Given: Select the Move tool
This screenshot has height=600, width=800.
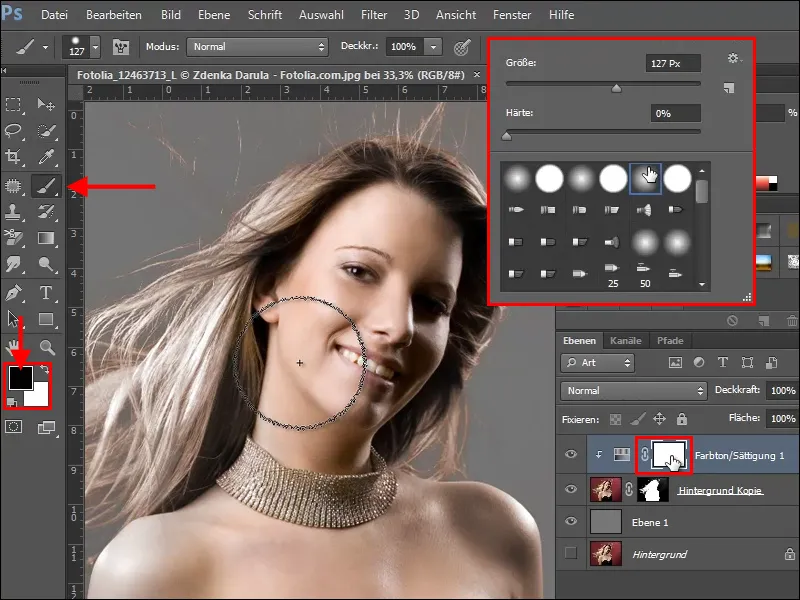Looking at the screenshot, I should click(x=46, y=105).
